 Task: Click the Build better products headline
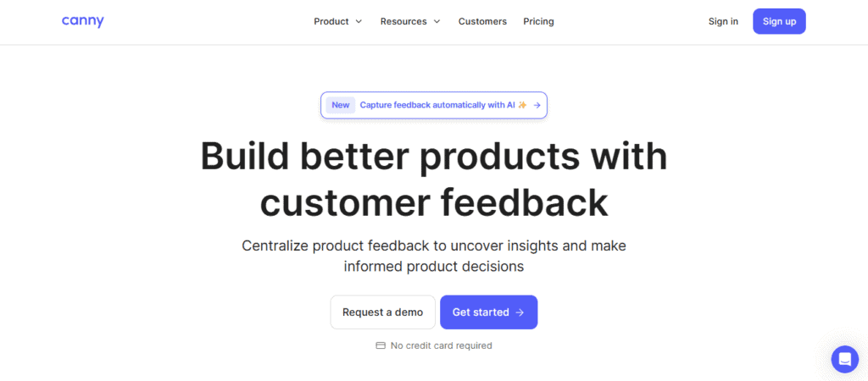point(434,179)
